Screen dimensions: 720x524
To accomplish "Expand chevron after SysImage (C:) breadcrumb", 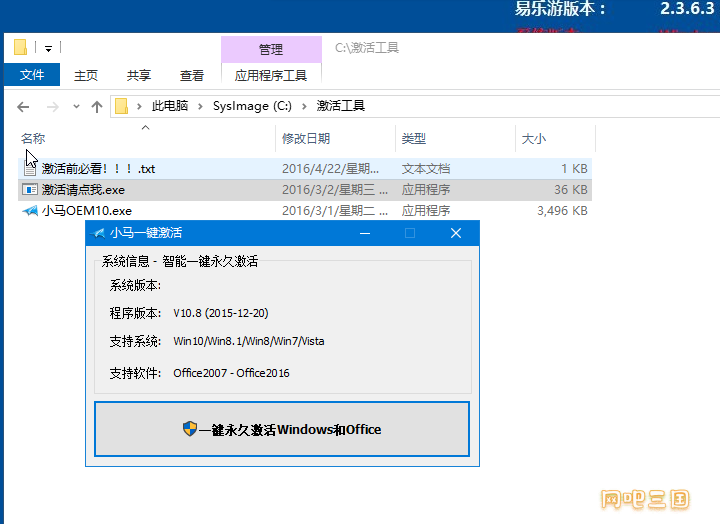I will tap(304, 107).
